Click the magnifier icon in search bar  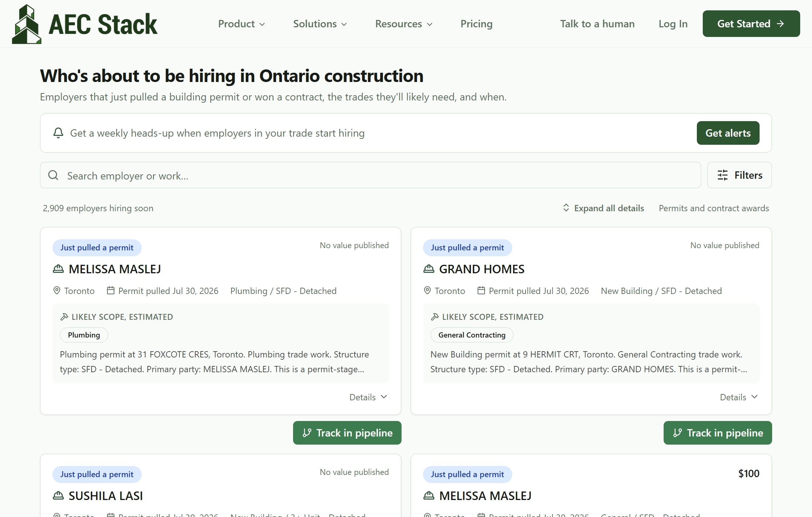(x=54, y=175)
